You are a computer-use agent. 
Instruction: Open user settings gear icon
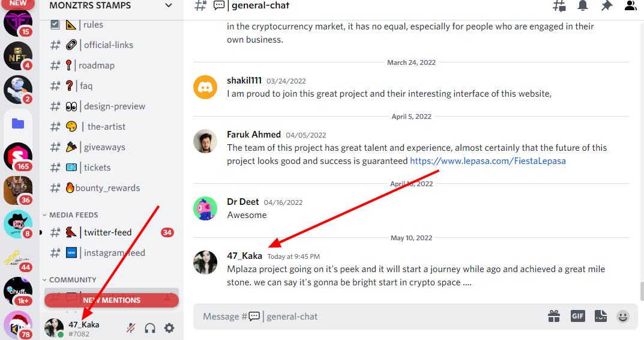tap(169, 327)
